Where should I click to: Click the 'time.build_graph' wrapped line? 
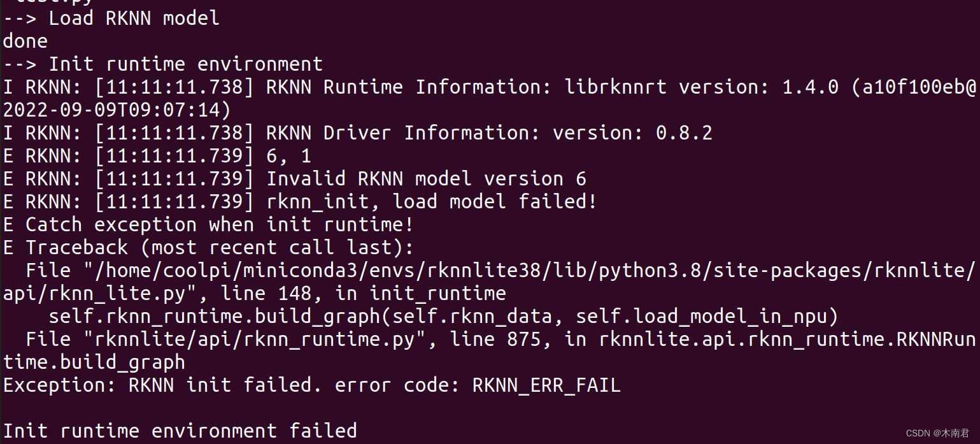(94, 362)
